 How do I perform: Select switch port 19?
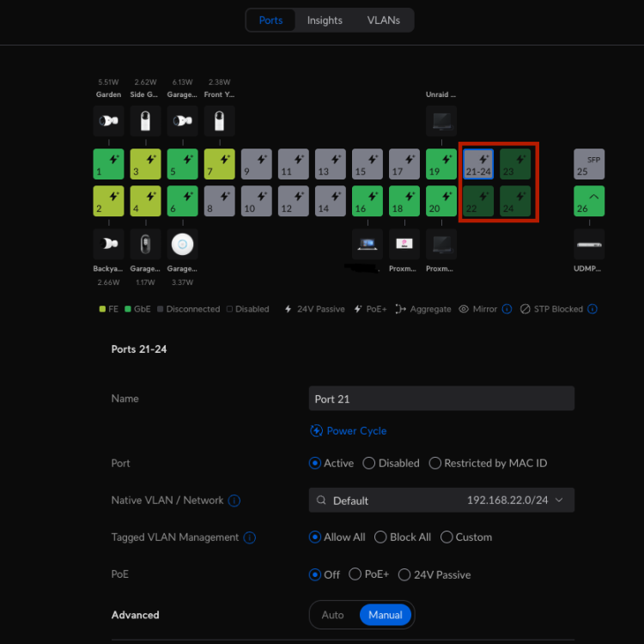point(441,164)
